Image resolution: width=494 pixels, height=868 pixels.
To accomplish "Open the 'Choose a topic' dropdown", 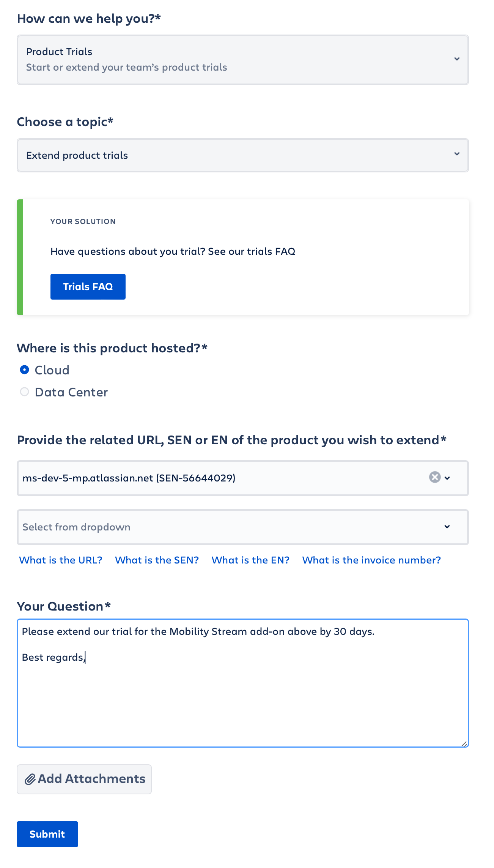I will 457,154.
